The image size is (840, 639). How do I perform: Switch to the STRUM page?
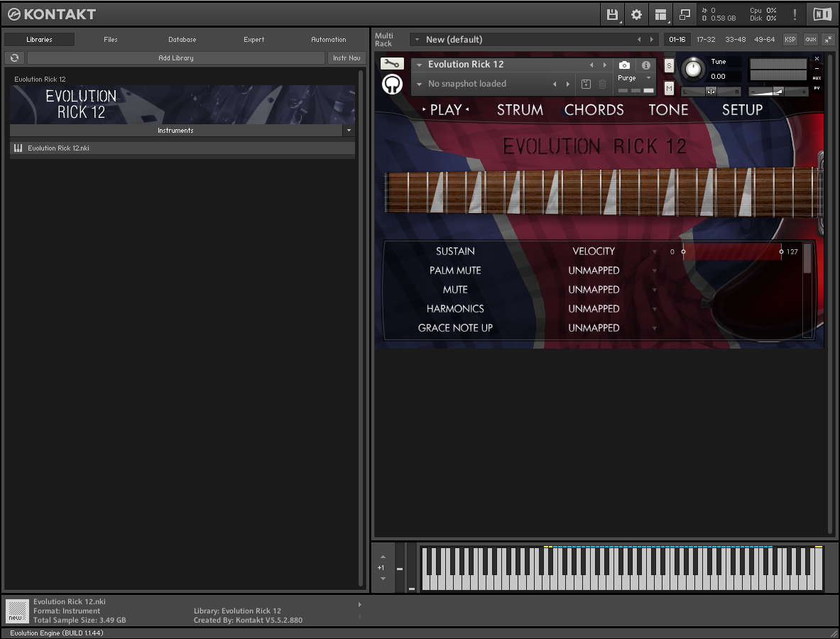520,110
